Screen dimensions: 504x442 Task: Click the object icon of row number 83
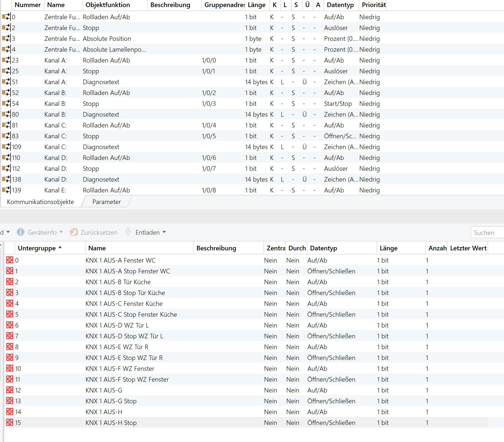[6, 136]
